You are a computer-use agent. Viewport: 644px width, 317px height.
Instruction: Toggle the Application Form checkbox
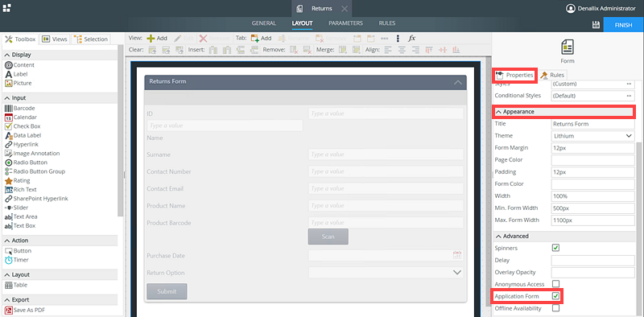click(555, 295)
